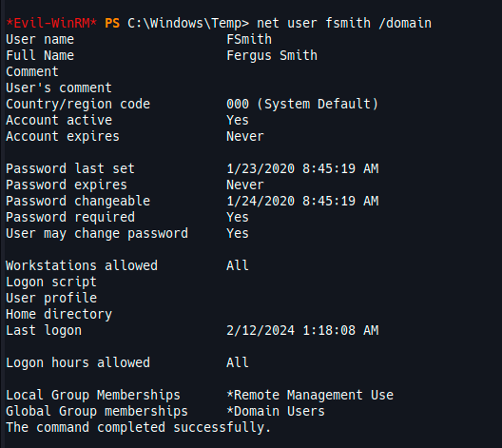Click the Password expires 'Never' value
Viewport: 502px width, 448px height.
[x=245, y=185]
